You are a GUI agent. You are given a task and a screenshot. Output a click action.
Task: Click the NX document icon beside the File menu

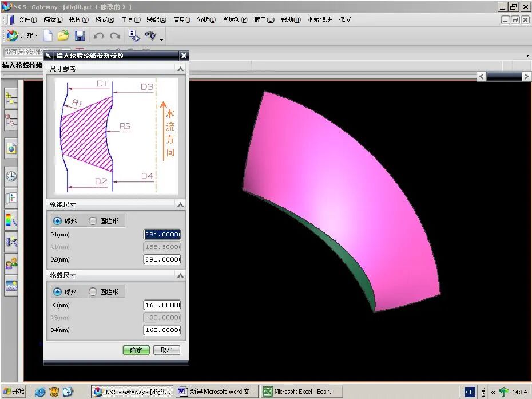coord(10,19)
